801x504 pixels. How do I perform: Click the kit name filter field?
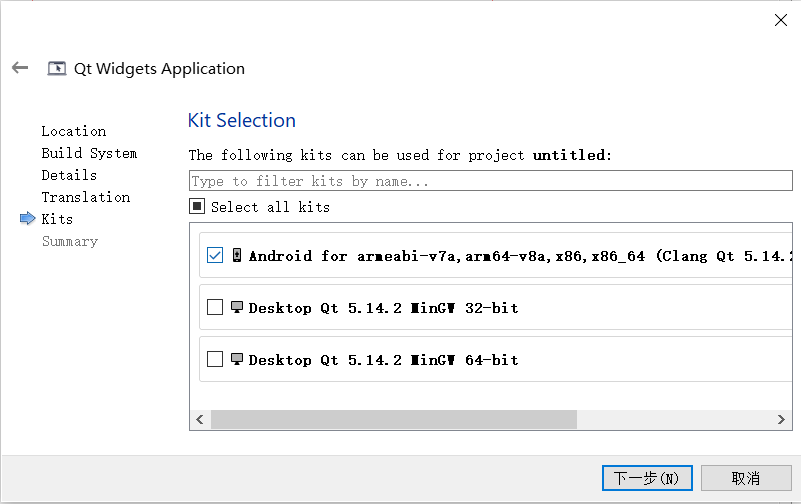[490, 181]
